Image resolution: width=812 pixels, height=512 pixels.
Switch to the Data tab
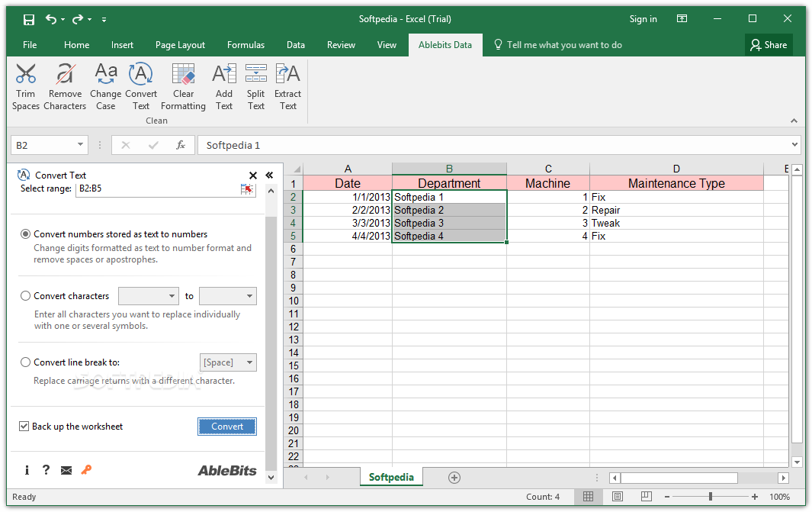coord(296,45)
